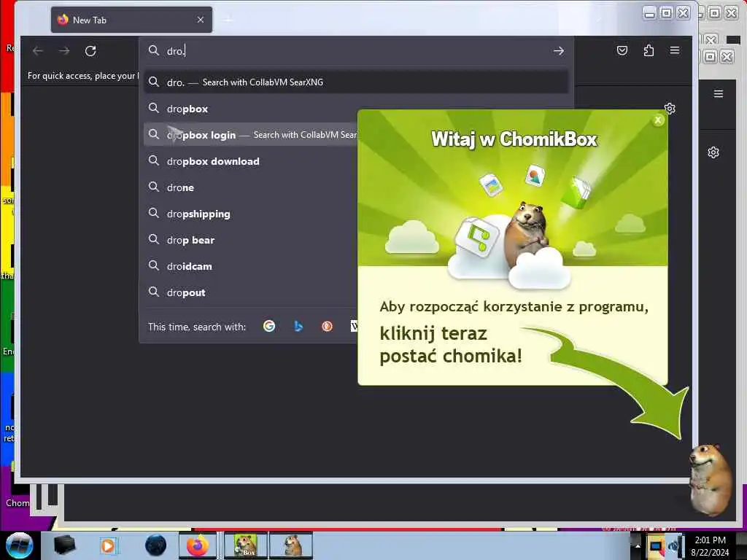747x560 pixels.
Task: Close the ChomikBox welcome popup
Action: coord(658,120)
